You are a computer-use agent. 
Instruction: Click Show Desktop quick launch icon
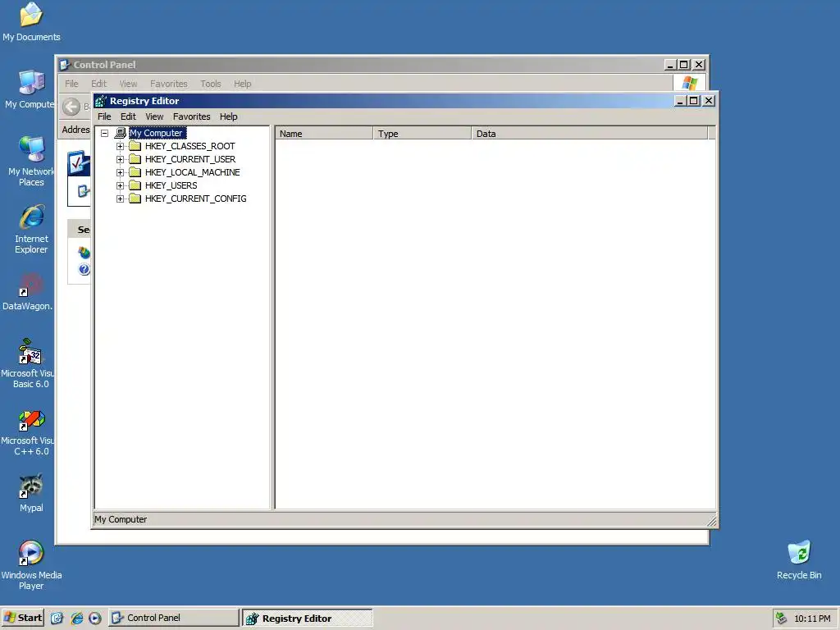[57, 619]
